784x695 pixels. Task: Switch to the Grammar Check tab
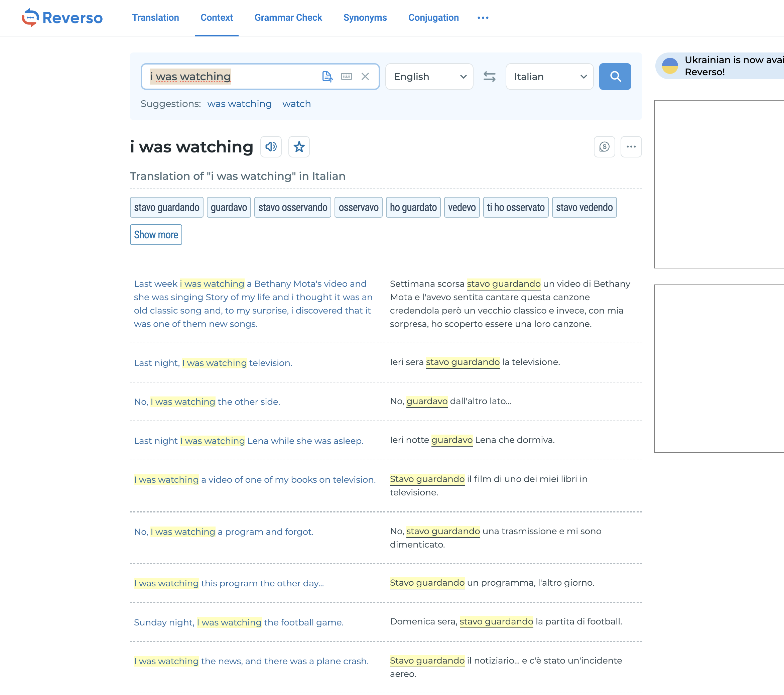[x=288, y=18]
